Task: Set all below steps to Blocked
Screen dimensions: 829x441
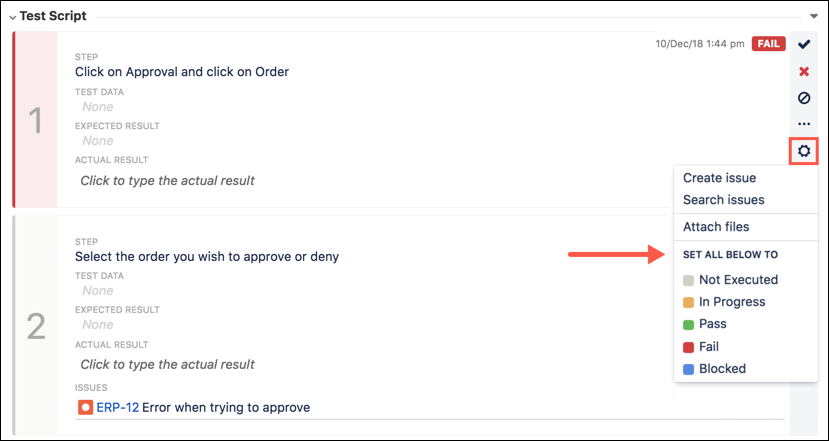Action: click(722, 369)
